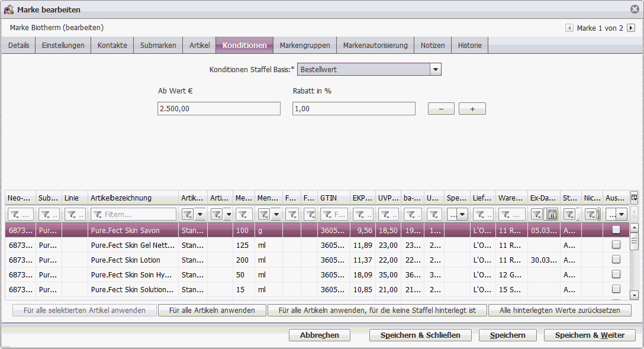Click the filter icon under the St... column
The height and width of the screenshot is (349, 644).
point(569,214)
